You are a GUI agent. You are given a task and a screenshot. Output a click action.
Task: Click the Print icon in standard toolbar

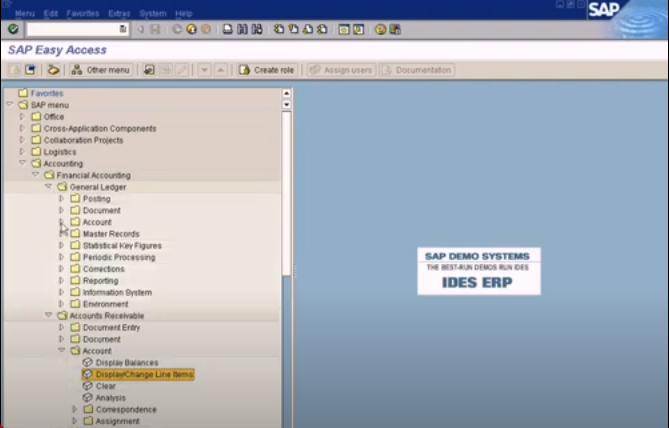(x=228, y=29)
